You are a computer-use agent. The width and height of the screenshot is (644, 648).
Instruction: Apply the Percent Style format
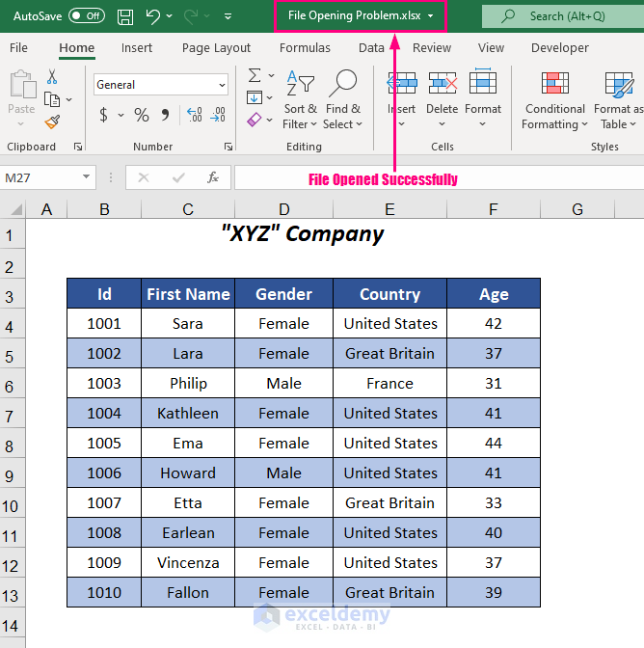tap(142, 115)
